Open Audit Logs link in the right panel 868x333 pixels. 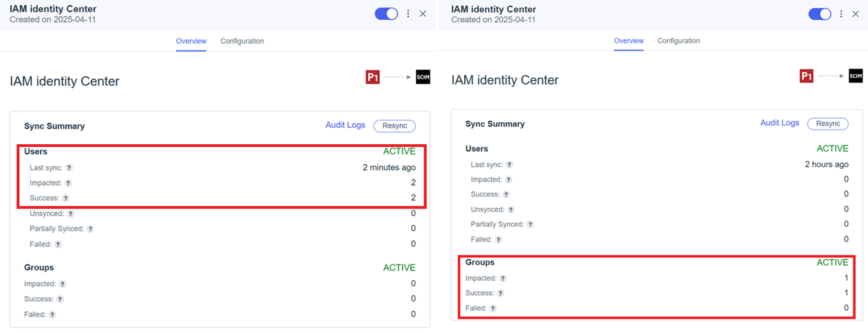coord(780,123)
